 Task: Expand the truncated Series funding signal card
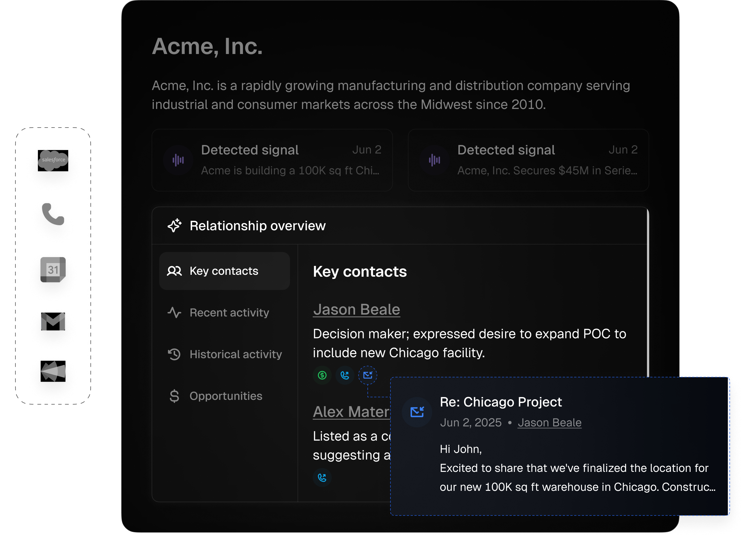coord(528,160)
